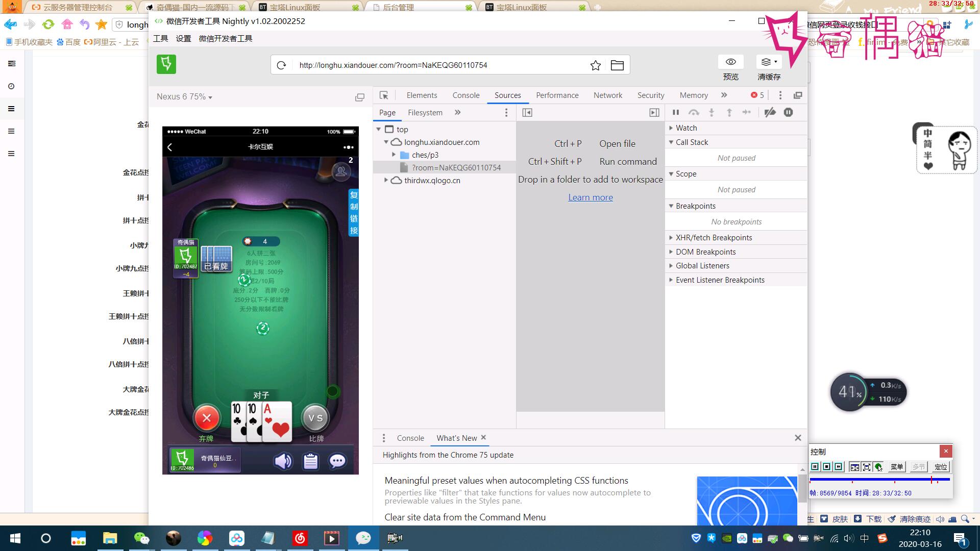Open the drawer Console tab
The width and height of the screenshot is (980, 551).
point(410,438)
